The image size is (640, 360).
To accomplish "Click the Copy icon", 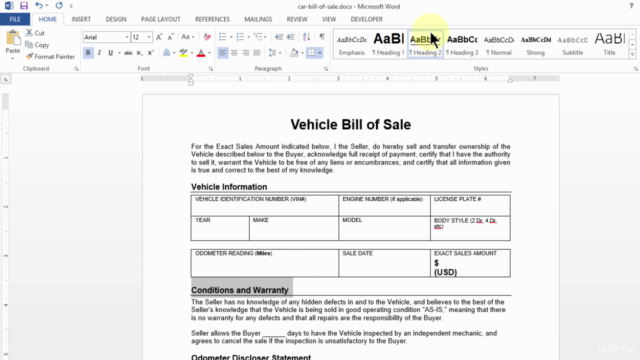I will (x=29, y=44).
